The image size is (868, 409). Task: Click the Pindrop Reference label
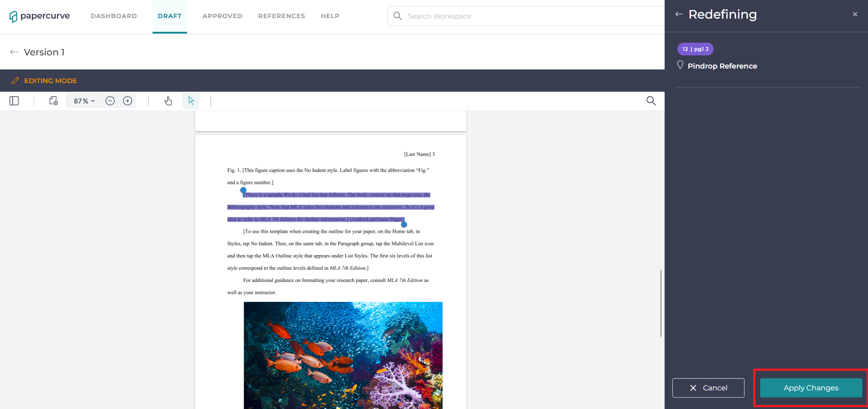722,66
